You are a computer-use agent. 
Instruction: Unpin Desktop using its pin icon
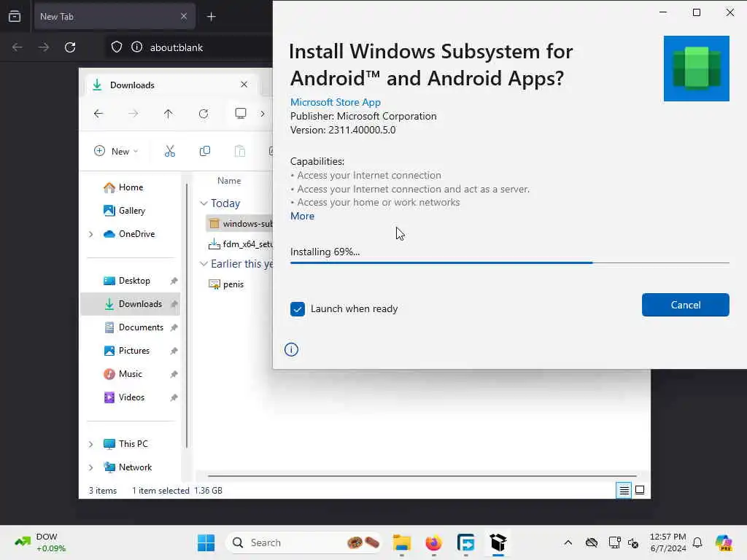(174, 281)
